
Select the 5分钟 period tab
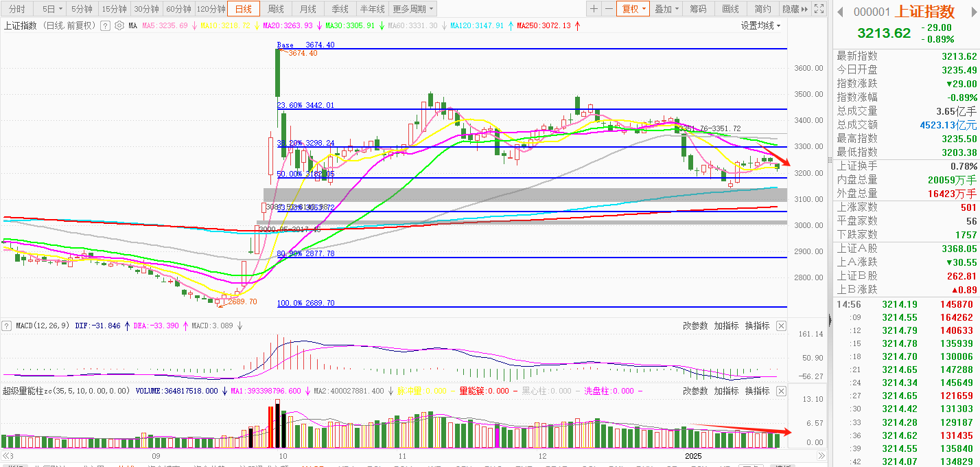pos(82,9)
